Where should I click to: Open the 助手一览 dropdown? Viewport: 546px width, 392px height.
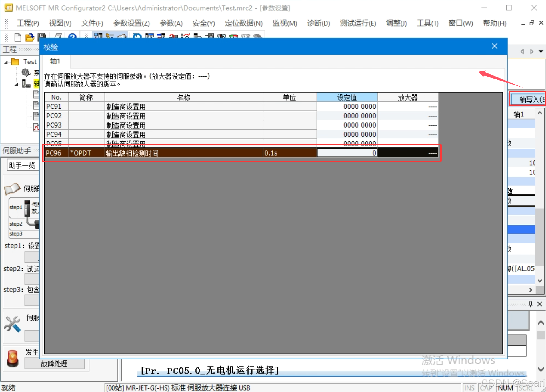tap(23, 165)
